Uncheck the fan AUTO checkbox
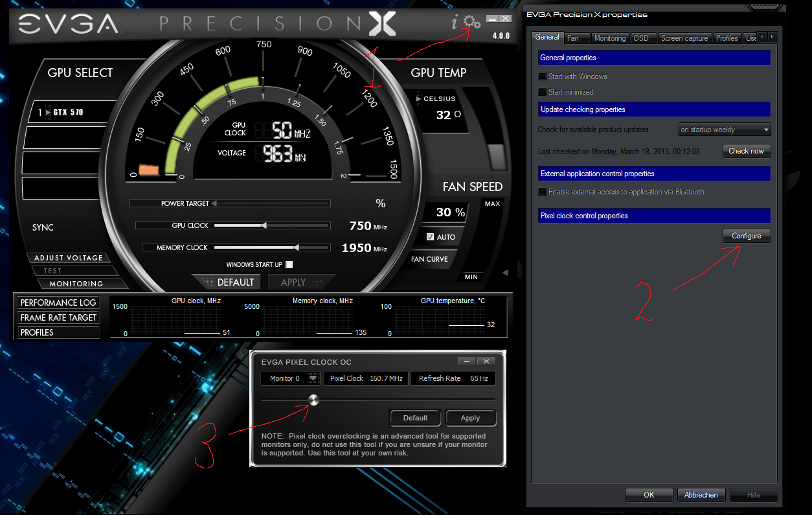 click(x=430, y=237)
